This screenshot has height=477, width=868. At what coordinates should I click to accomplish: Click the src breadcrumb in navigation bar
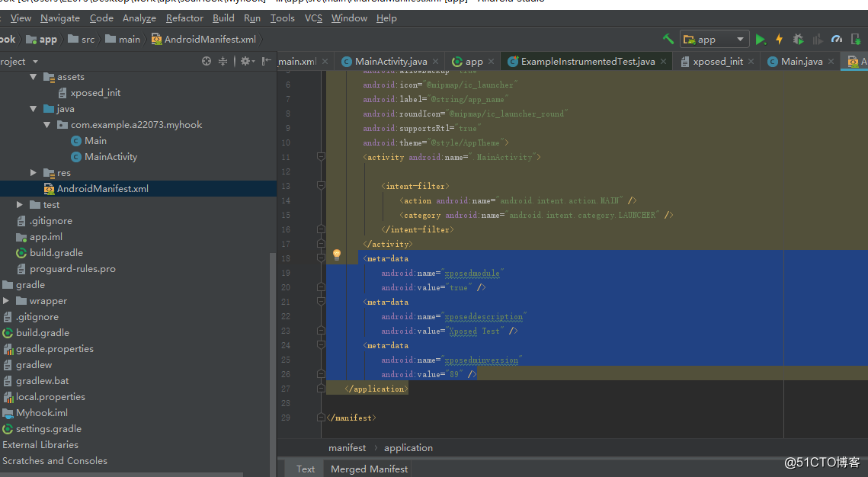[82, 40]
